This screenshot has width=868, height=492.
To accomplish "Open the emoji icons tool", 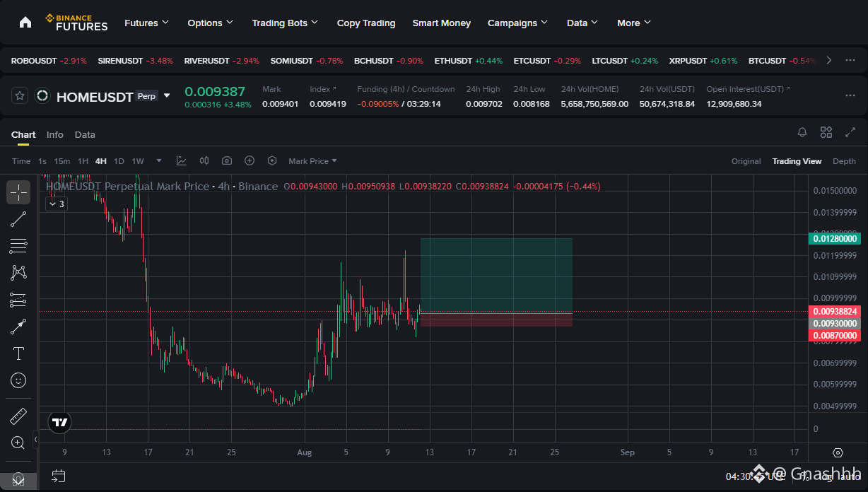I will [x=18, y=380].
